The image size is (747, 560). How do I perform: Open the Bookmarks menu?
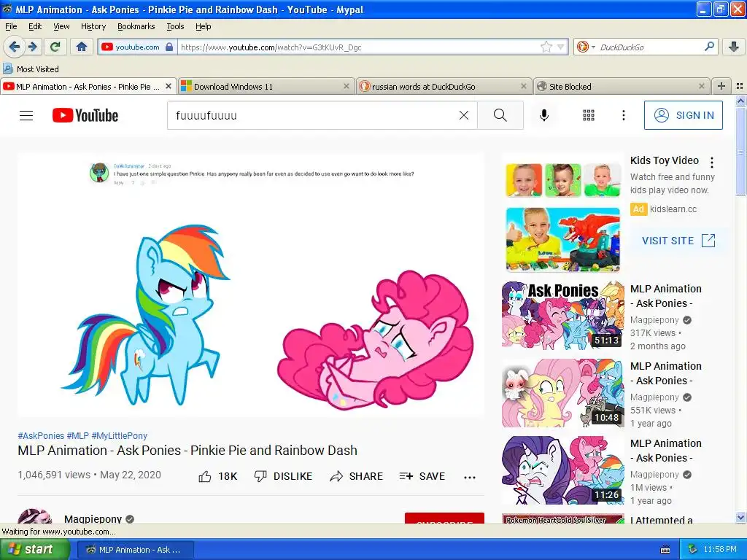click(136, 27)
